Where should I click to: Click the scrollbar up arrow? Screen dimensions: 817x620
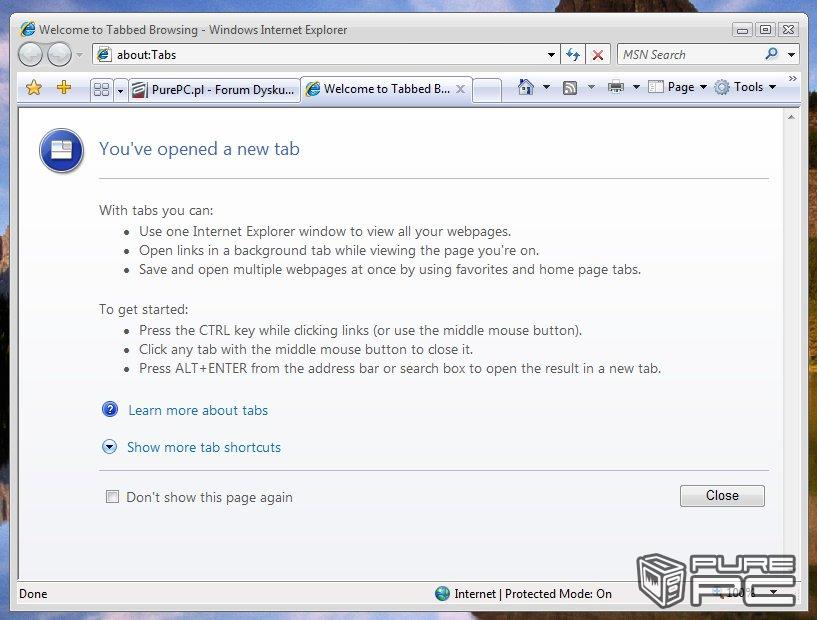coord(791,118)
